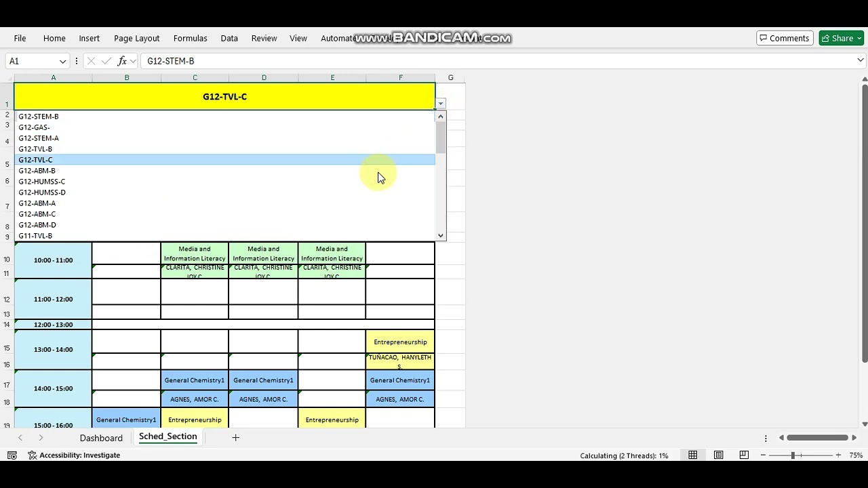Open the Name Box dropdown arrow
Screen dimensions: 868x488
coord(62,61)
